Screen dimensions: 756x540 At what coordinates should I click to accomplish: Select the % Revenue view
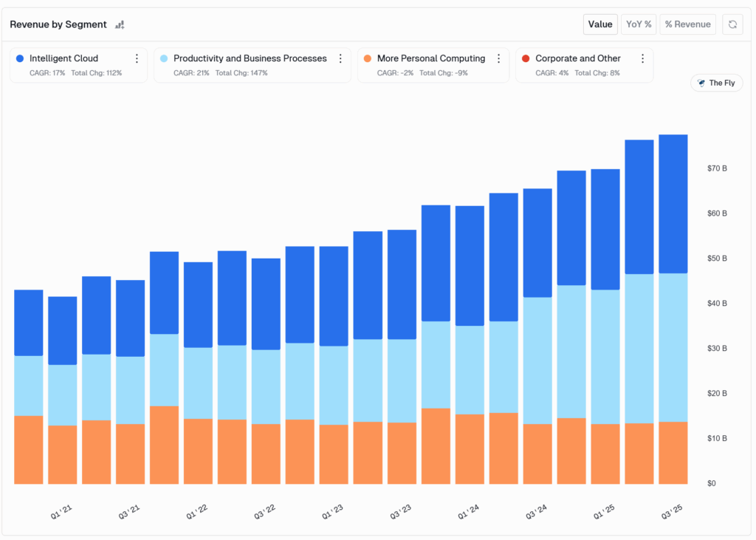(687, 24)
